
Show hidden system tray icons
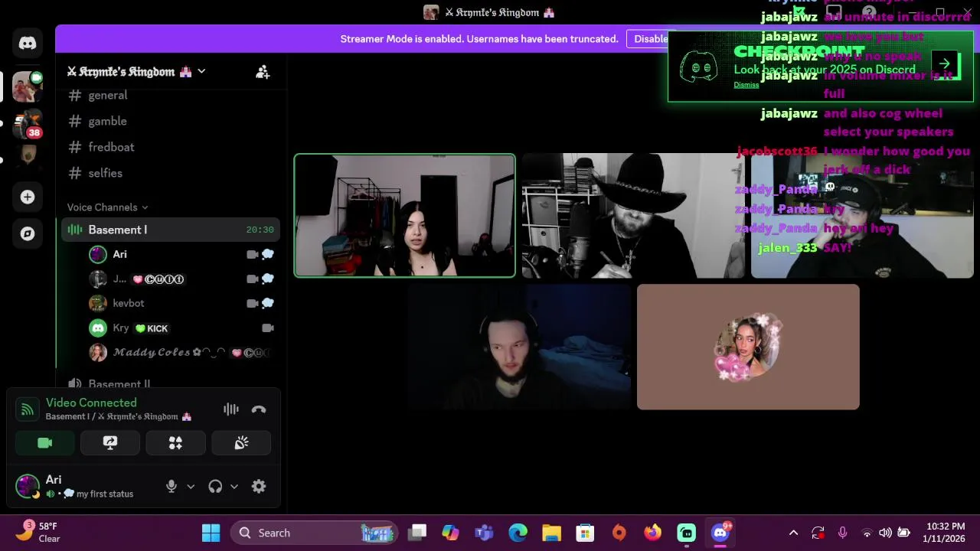pos(793,533)
